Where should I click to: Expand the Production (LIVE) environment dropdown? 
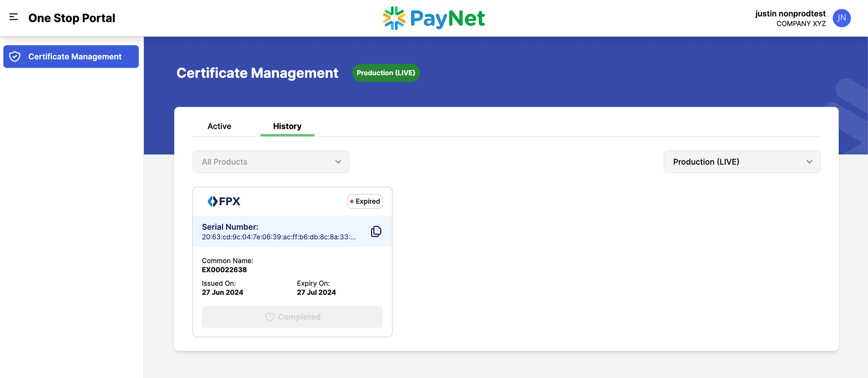coord(742,162)
